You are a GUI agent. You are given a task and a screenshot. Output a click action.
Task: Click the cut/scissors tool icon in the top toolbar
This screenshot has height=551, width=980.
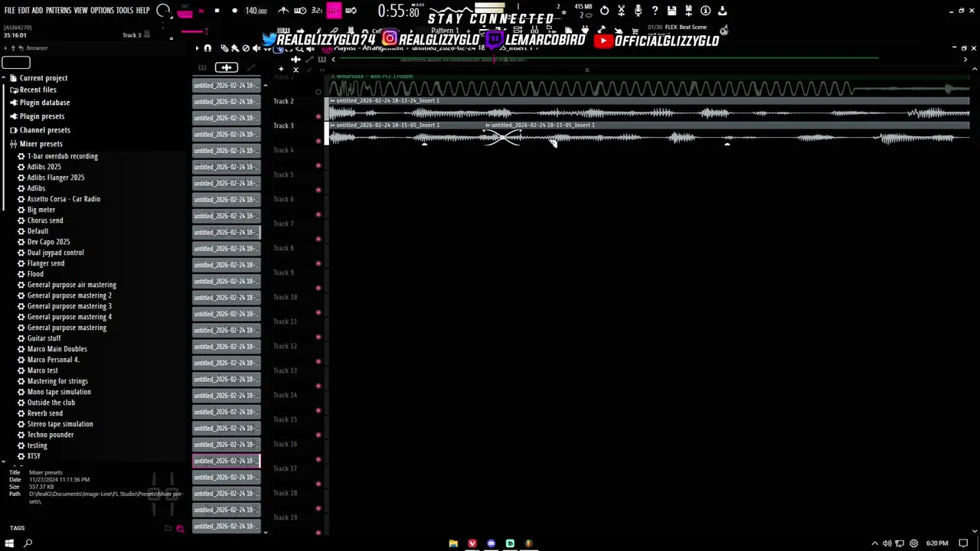point(621,11)
